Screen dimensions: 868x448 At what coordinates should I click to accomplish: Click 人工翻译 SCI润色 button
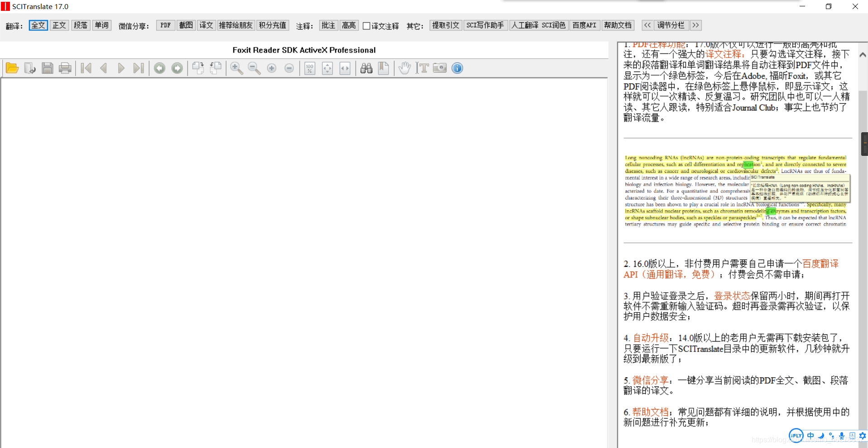538,25
